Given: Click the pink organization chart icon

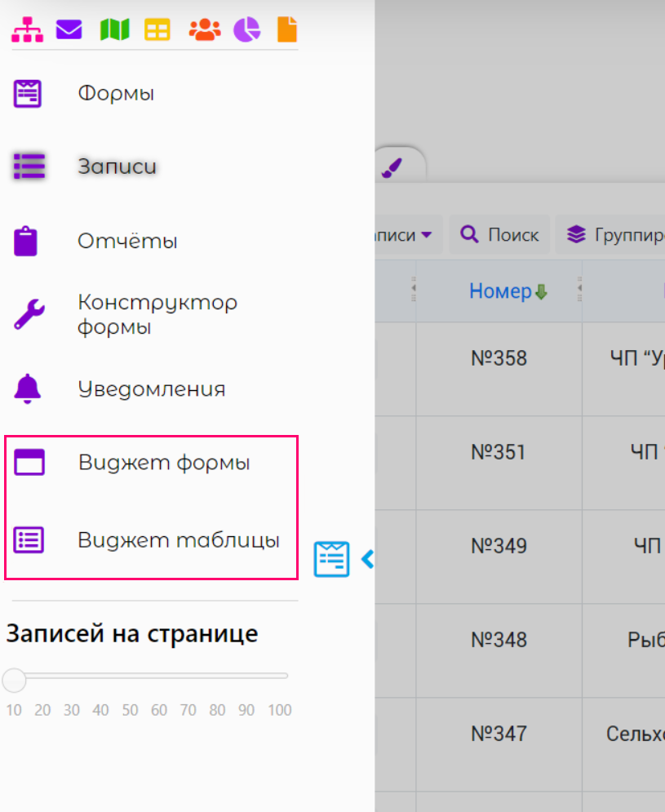Looking at the screenshot, I should (x=27, y=30).
